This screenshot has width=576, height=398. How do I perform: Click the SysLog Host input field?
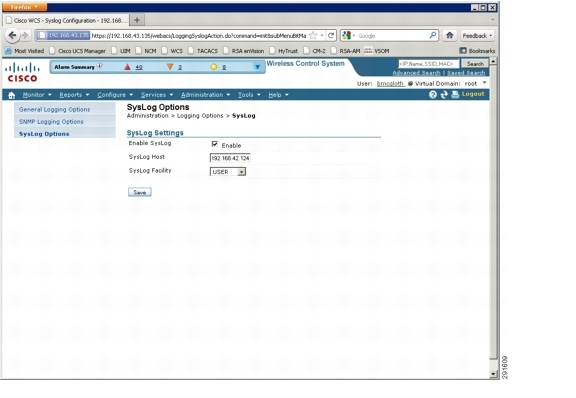click(x=230, y=158)
